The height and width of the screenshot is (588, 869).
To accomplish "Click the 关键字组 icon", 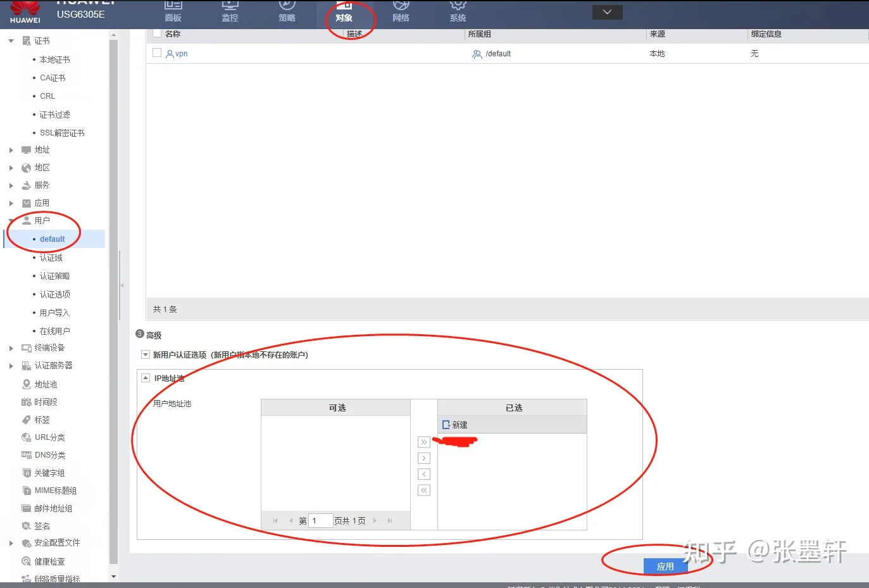I will (27, 473).
